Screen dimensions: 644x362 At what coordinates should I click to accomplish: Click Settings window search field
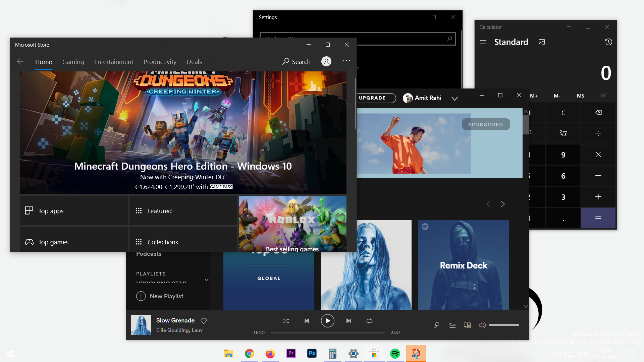pyautogui.click(x=358, y=39)
